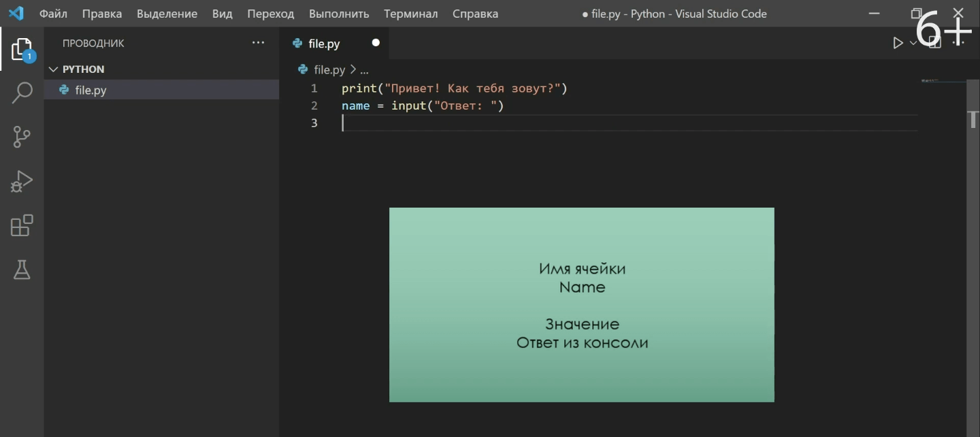The image size is (980, 437).
Task: Open the Testing flask view
Action: point(22,270)
